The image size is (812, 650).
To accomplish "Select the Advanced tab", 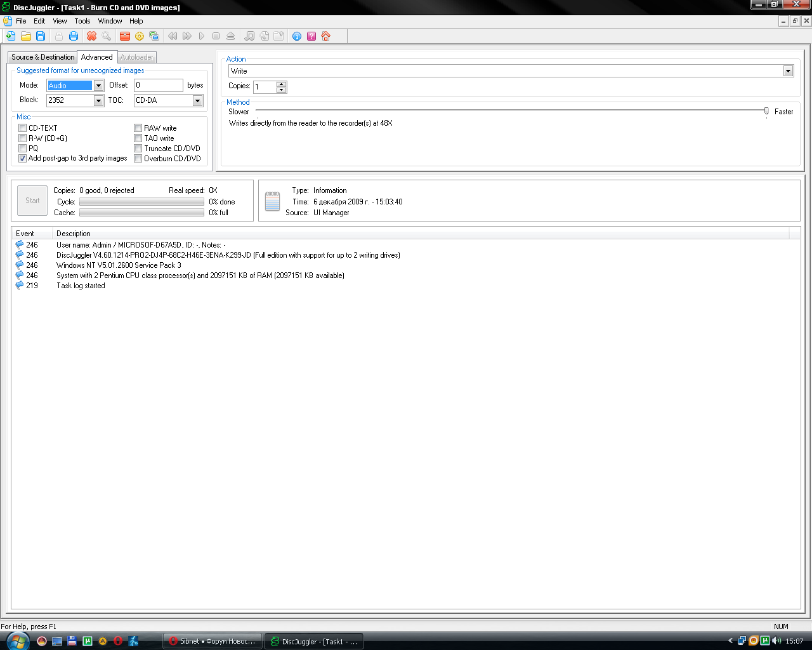I will point(97,57).
